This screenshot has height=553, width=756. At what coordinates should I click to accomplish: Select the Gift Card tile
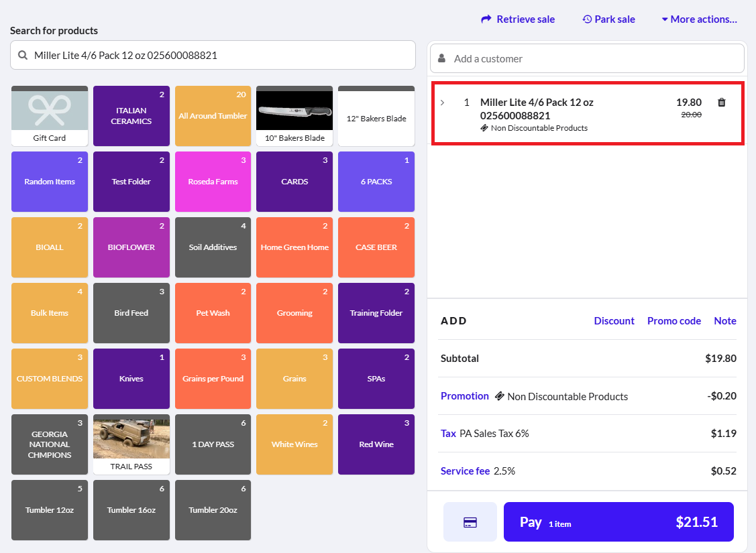[x=50, y=116]
